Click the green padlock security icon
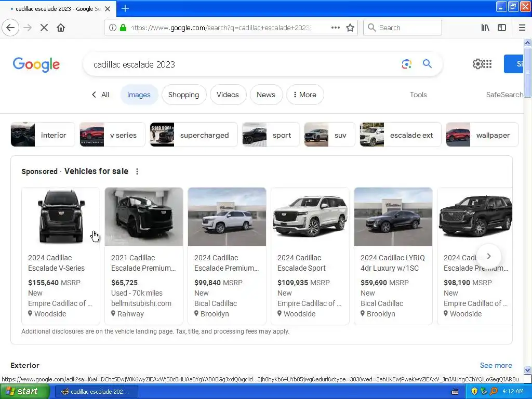Screen dimensions: 532x399 123,28
